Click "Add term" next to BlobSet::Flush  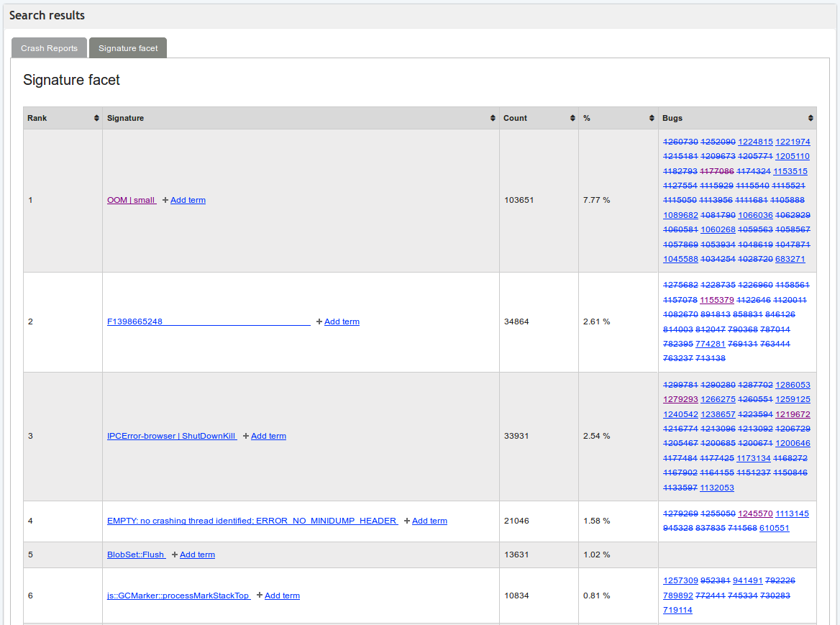pyautogui.click(x=197, y=555)
